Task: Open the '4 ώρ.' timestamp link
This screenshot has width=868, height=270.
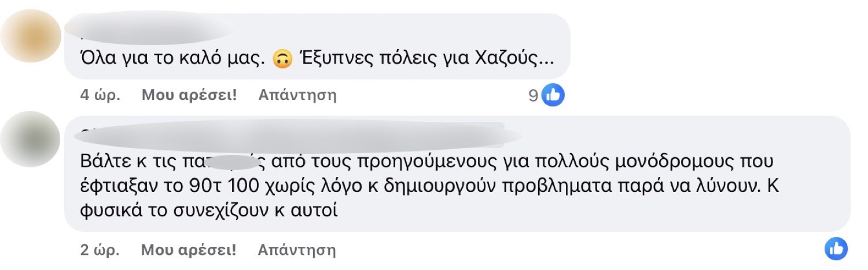Action: (100, 95)
